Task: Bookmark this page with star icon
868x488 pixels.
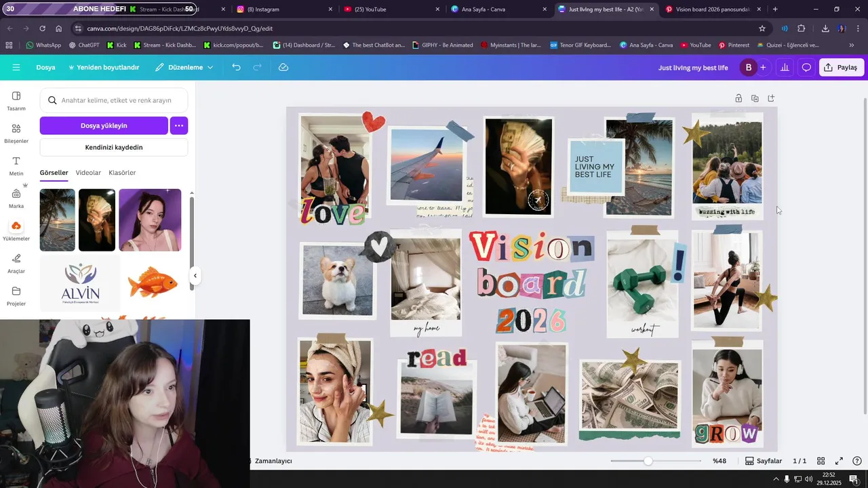Action: (x=762, y=28)
